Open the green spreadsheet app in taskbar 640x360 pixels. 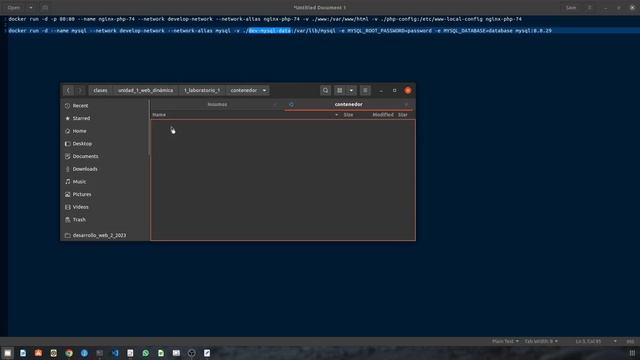[161, 353]
